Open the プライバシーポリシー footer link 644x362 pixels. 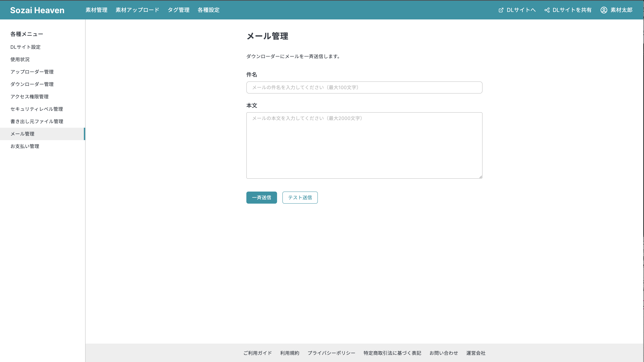click(331, 353)
